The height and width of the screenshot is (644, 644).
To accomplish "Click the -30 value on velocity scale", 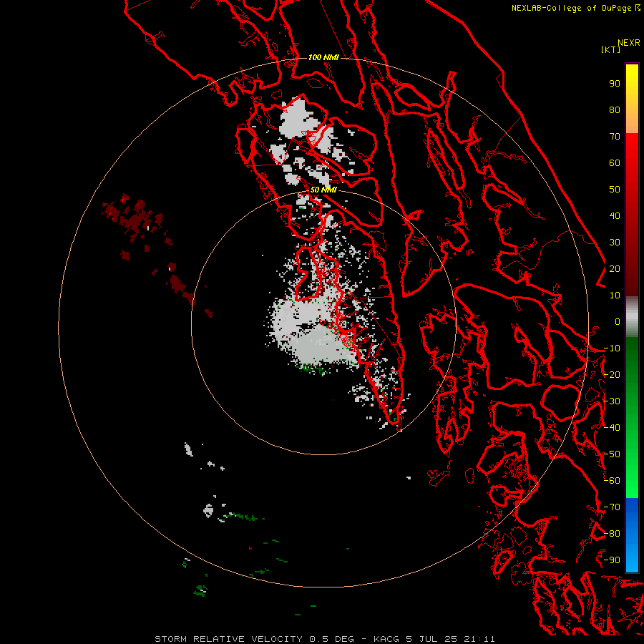I will click(x=612, y=401).
